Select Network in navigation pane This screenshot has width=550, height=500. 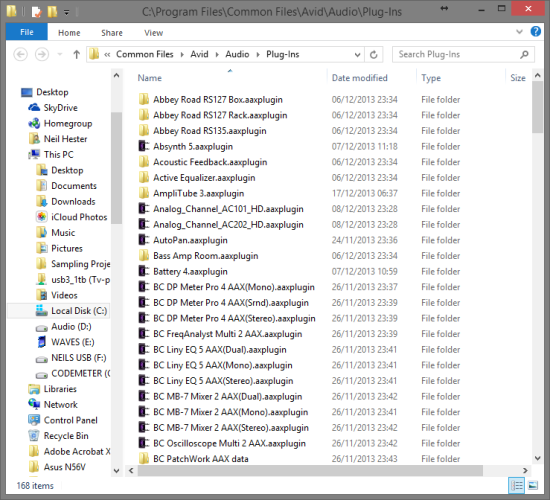point(60,405)
